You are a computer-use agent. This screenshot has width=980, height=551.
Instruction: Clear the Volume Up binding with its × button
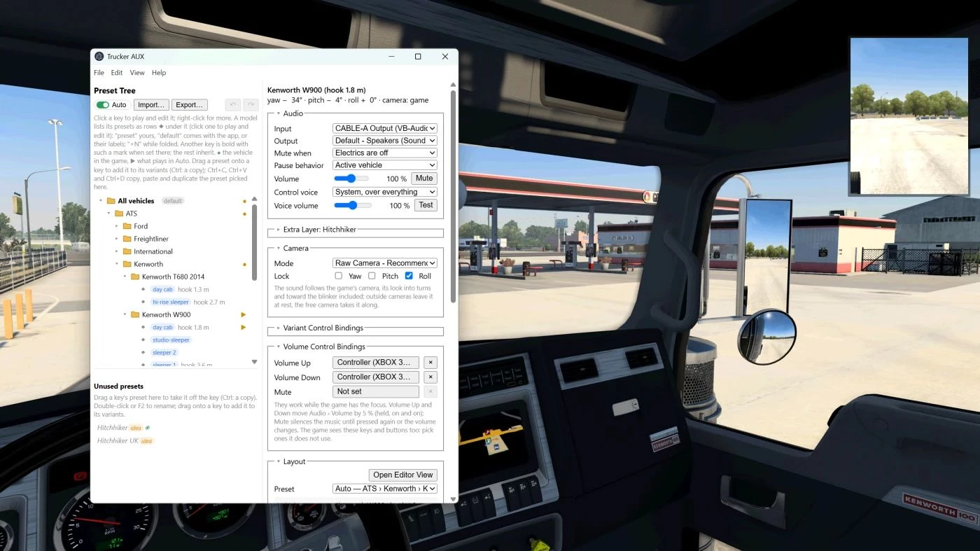click(431, 363)
